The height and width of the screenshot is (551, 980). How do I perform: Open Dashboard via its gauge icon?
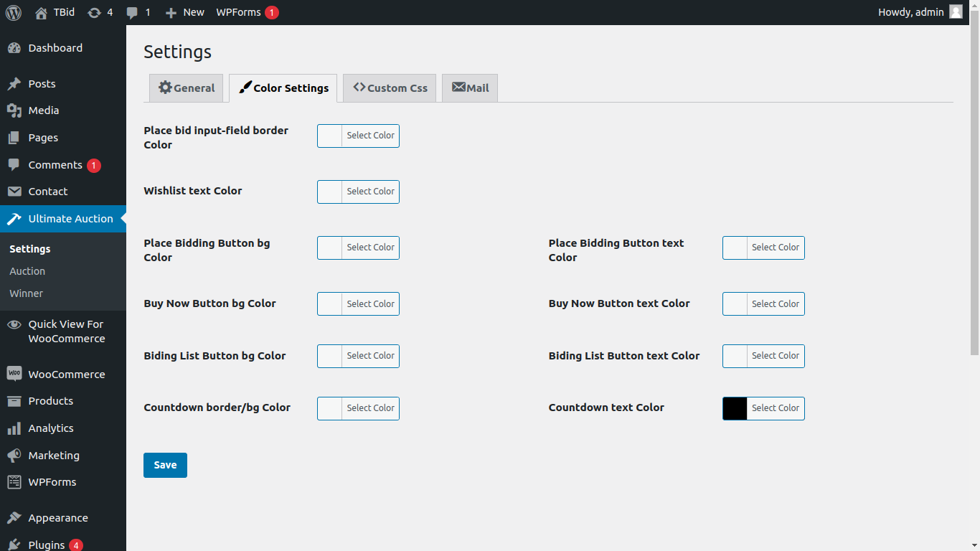14,48
